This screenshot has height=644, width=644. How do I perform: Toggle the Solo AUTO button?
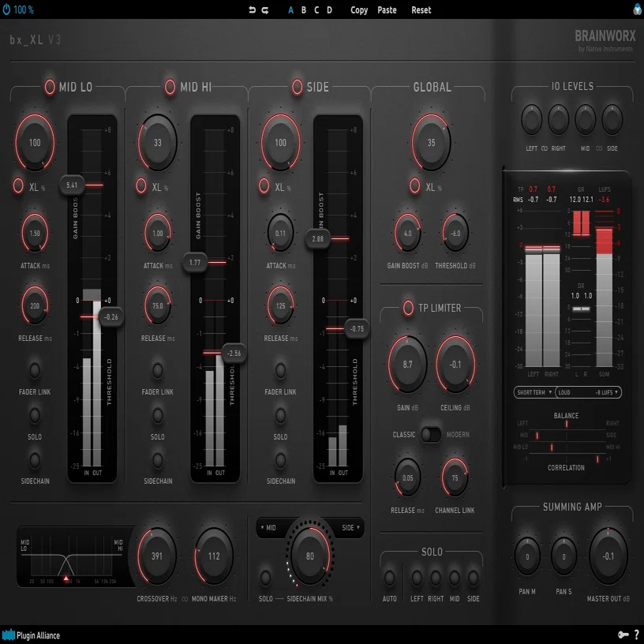pyautogui.click(x=389, y=578)
